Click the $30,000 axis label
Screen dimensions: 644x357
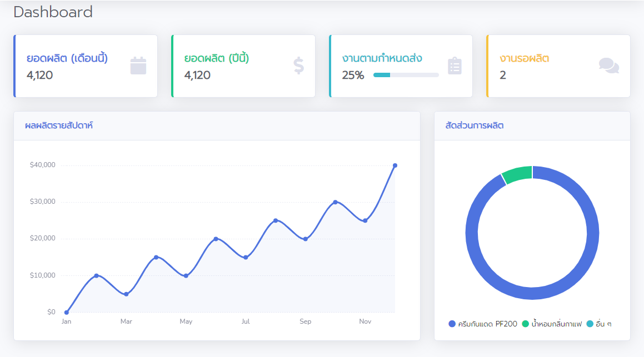(x=43, y=202)
